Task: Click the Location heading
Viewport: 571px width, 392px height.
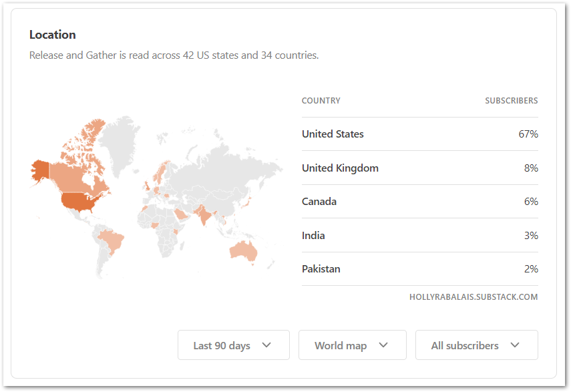Action: (53, 35)
